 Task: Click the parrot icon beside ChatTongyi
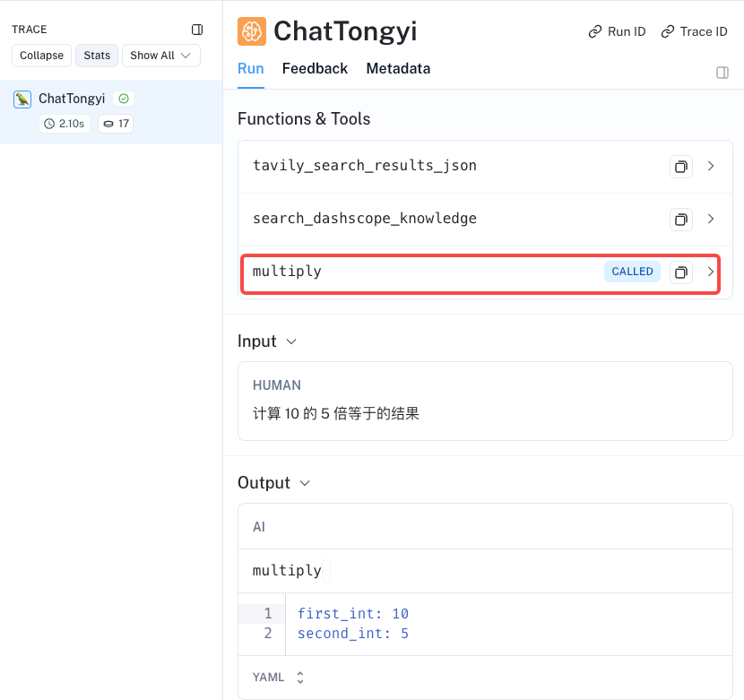click(x=22, y=99)
